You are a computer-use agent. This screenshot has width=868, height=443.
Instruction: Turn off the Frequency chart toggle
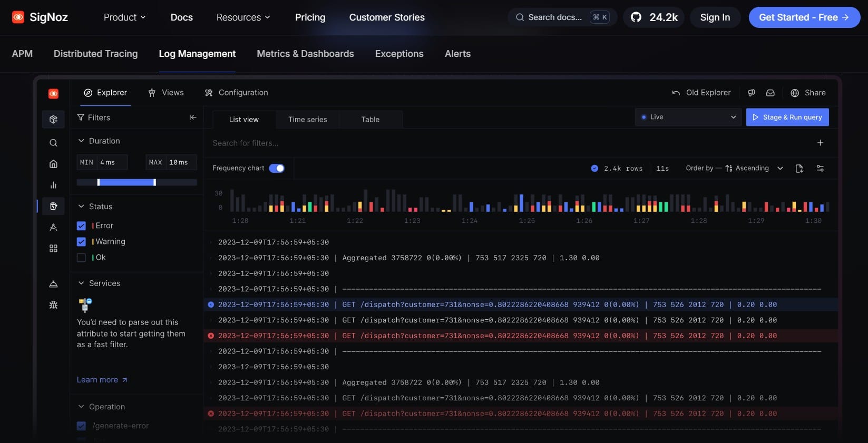[x=277, y=168]
